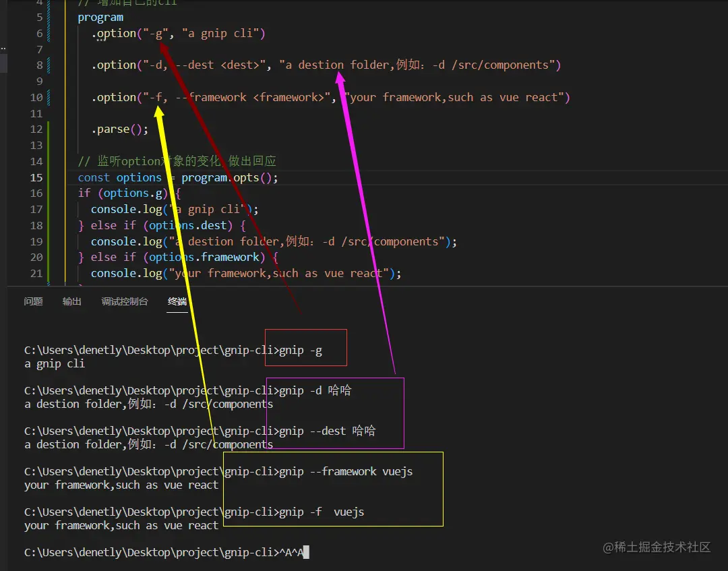Click the 'const options' declaration on line 15
The image size is (728, 571).
(120, 178)
